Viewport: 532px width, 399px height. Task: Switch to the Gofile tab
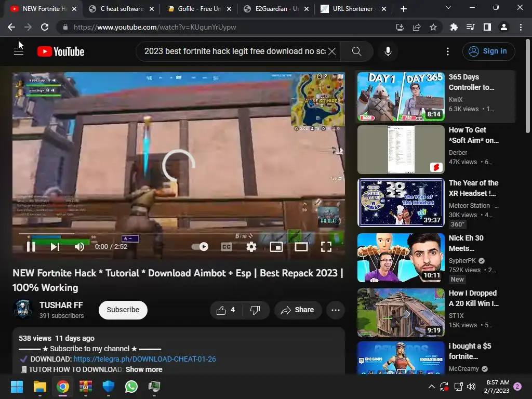(x=199, y=9)
